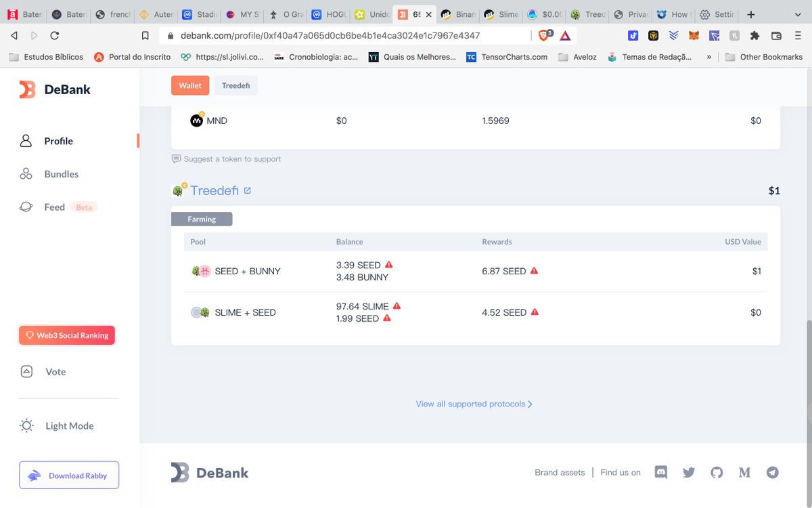Close the current DeBank browser tab
812x508 pixels.
tap(428, 14)
